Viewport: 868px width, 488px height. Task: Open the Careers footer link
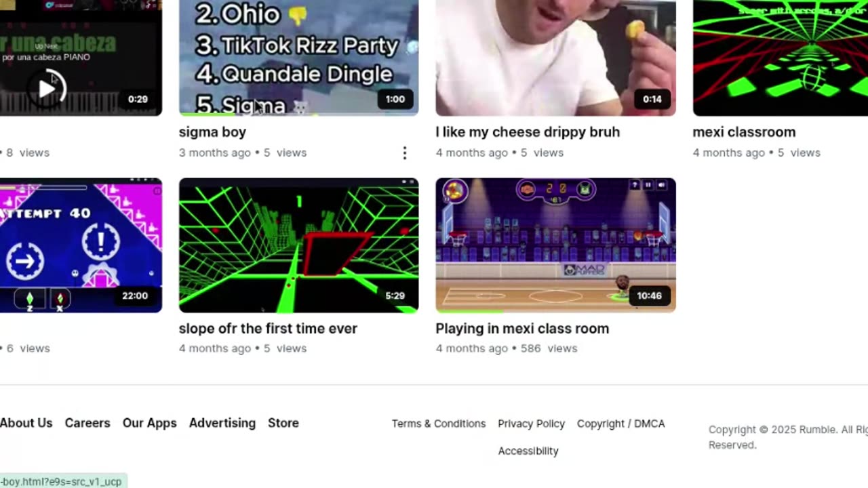click(x=87, y=423)
